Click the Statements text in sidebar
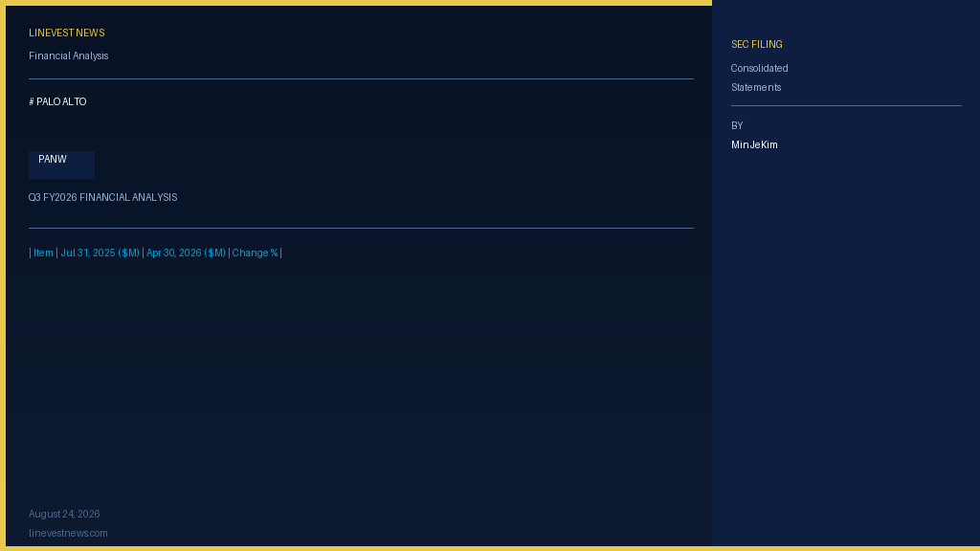The image size is (980, 551). (x=756, y=87)
